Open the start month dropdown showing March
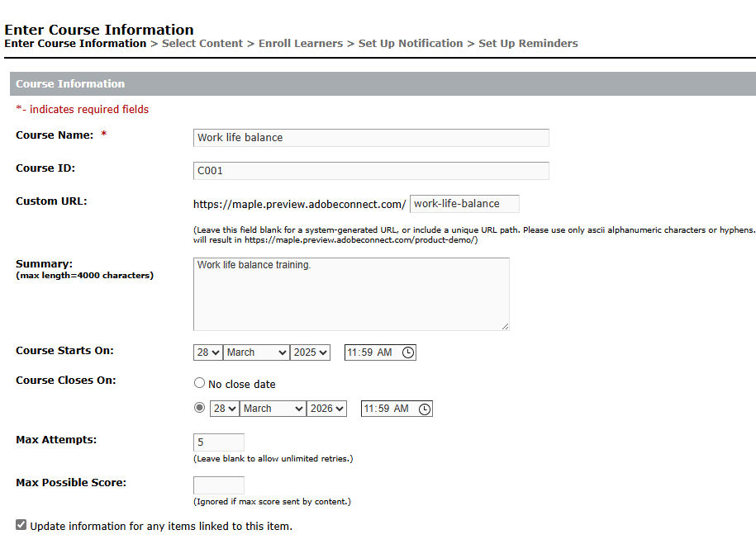This screenshot has height=544, width=756. (x=256, y=352)
